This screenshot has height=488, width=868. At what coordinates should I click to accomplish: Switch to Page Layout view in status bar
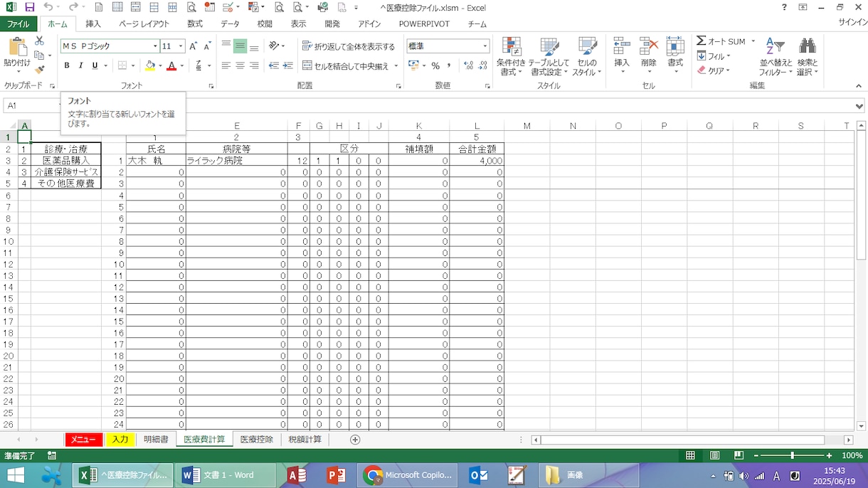715,455
